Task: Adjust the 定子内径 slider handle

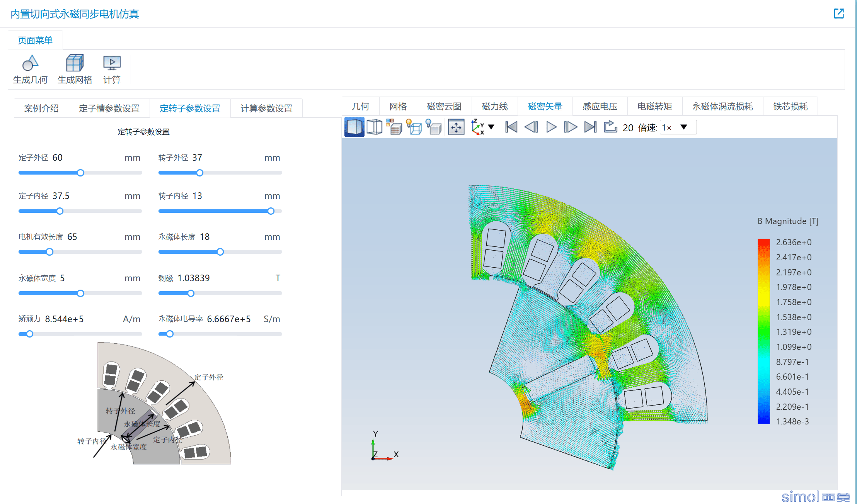Action: coord(60,211)
